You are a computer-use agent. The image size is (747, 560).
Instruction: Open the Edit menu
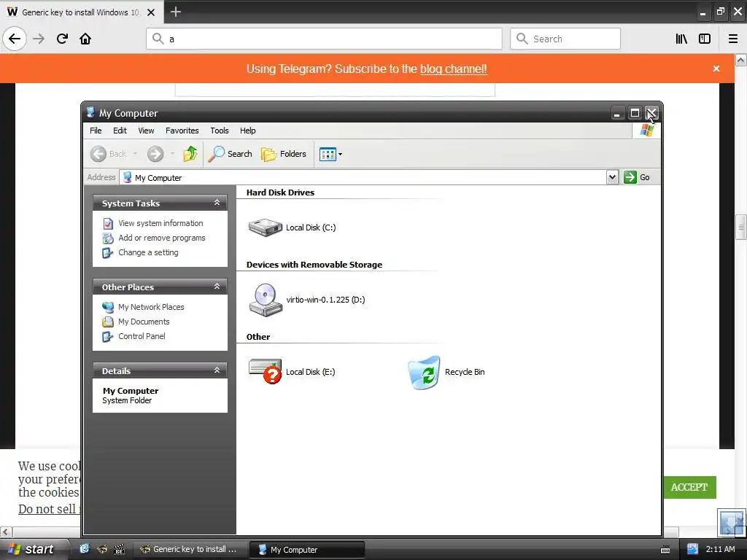(x=120, y=131)
